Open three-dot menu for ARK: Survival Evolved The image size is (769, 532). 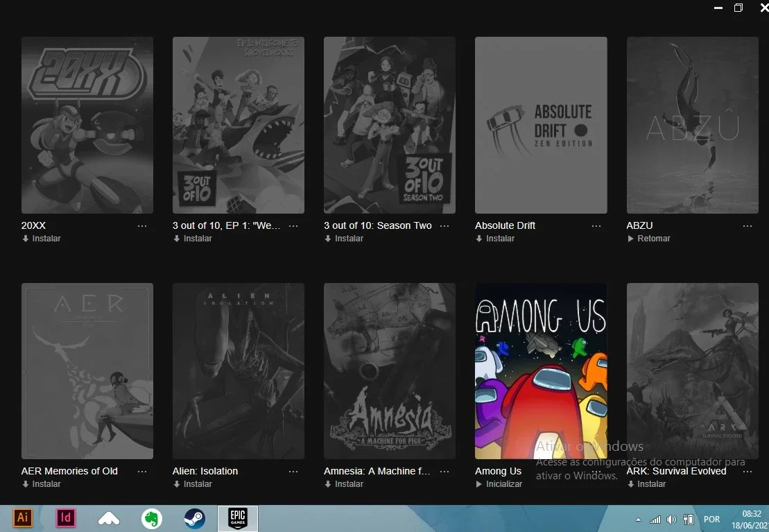[x=748, y=471]
